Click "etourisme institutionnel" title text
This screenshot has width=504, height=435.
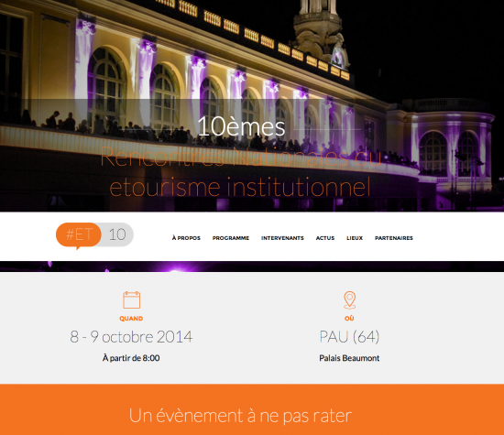240,187
